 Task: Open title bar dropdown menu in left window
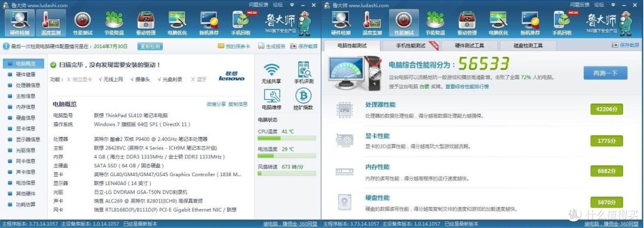[x=292, y=5]
